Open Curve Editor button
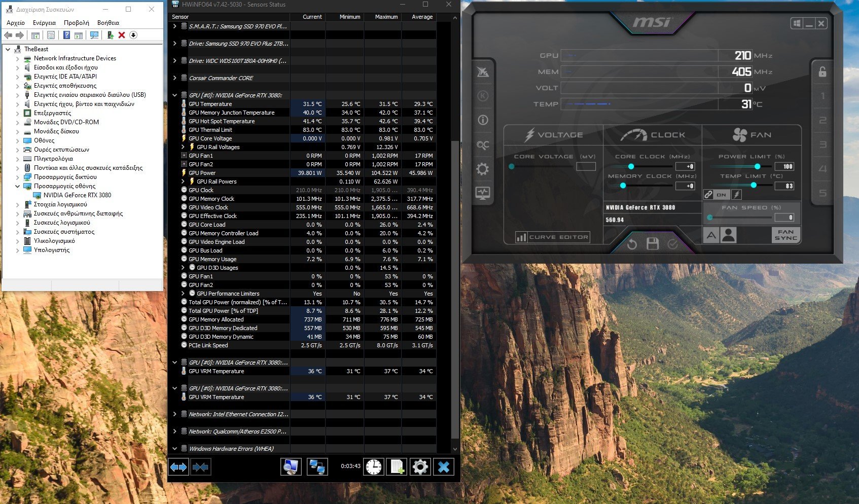Image resolution: width=859 pixels, height=504 pixels. 552,237
